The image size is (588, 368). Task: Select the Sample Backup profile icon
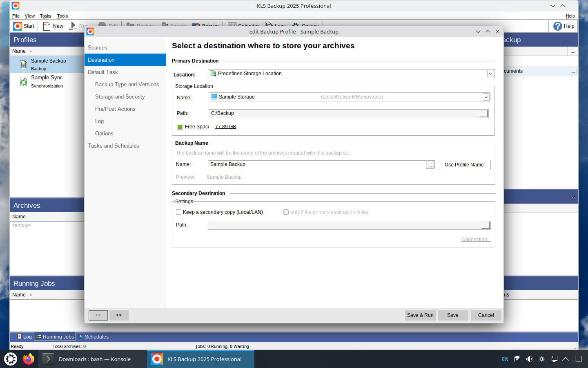[24, 65]
